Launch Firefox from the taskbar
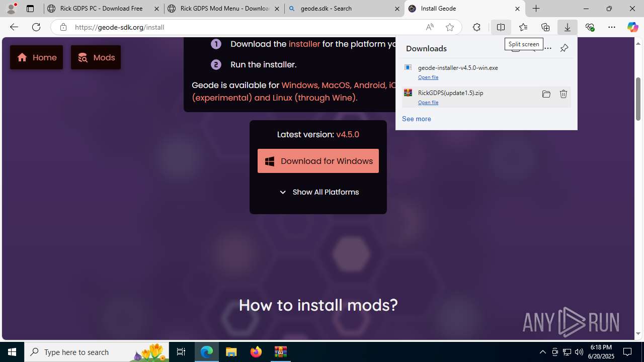 tap(256, 352)
